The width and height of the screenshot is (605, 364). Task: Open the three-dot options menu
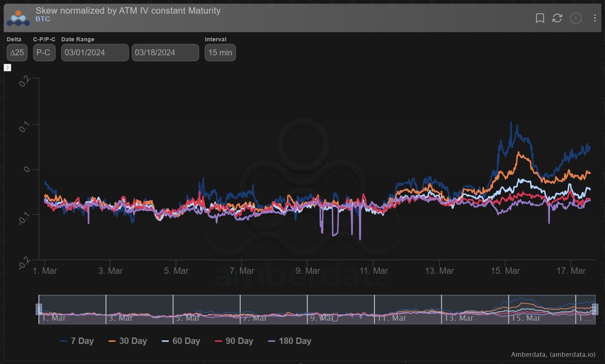click(x=595, y=18)
